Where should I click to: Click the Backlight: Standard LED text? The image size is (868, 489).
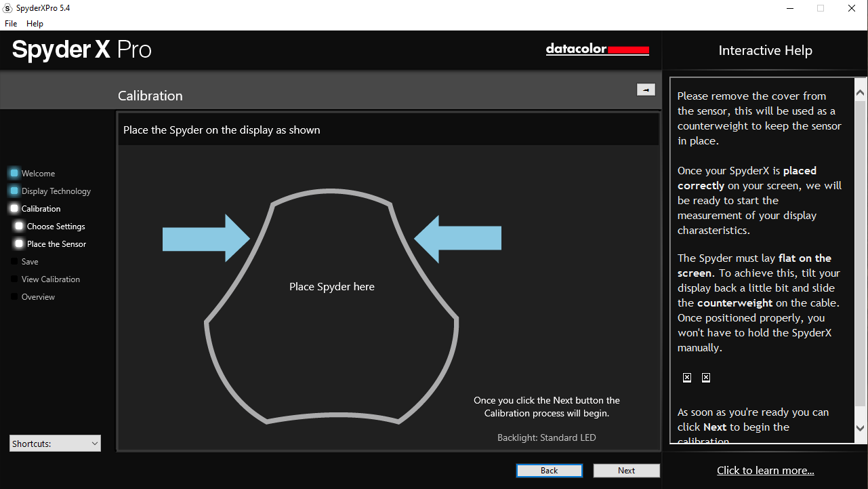click(547, 437)
